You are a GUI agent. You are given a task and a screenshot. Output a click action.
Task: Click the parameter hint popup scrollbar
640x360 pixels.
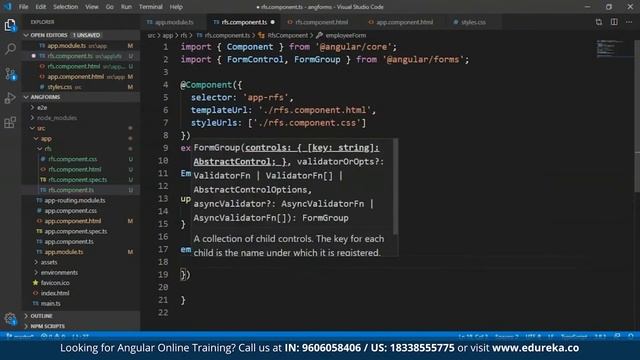pyautogui.click(x=395, y=187)
